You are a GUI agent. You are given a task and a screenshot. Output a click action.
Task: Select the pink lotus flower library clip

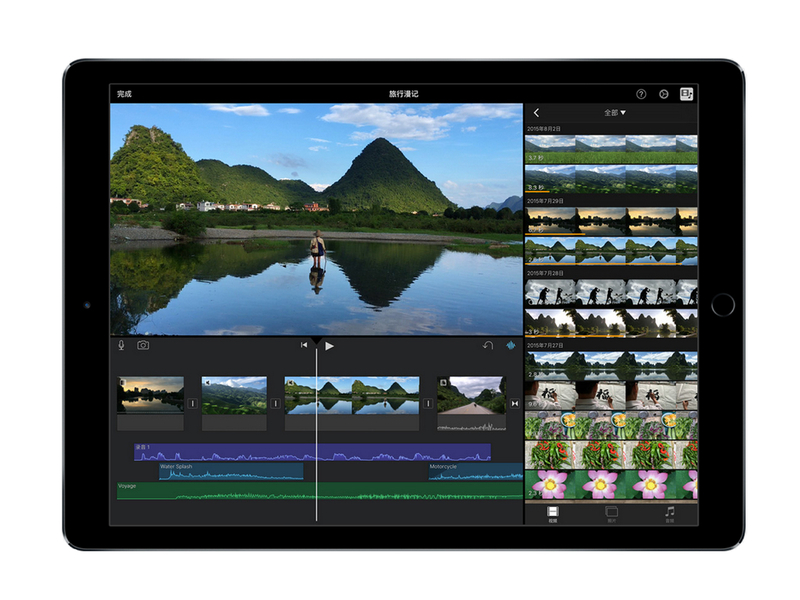click(x=611, y=485)
